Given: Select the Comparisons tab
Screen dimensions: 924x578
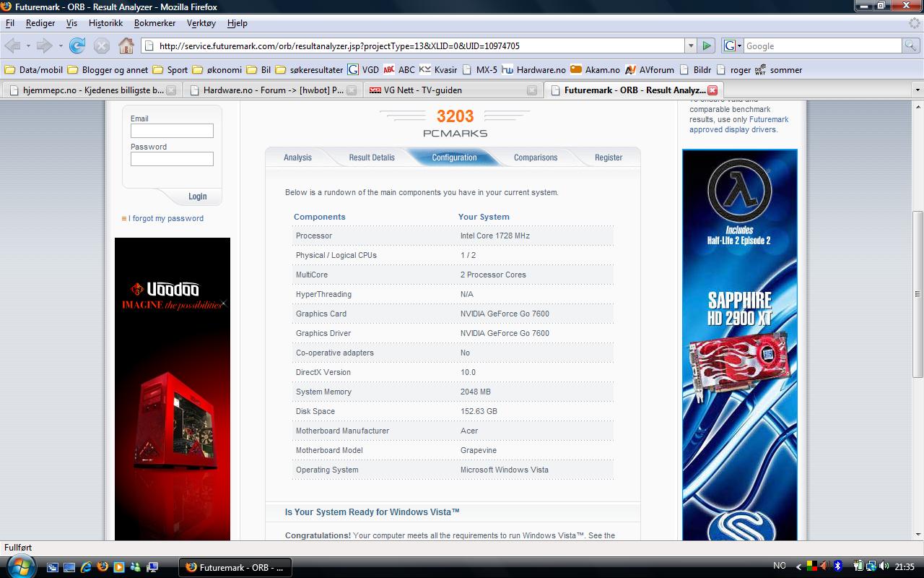Looking at the screenshot, I should pos(536,158).
